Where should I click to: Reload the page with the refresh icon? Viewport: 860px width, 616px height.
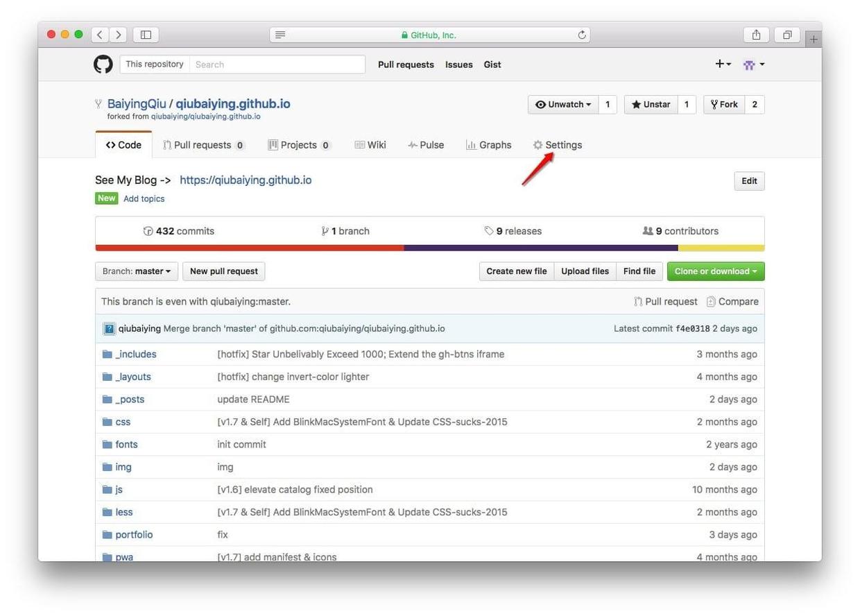[x=582, y=35]
